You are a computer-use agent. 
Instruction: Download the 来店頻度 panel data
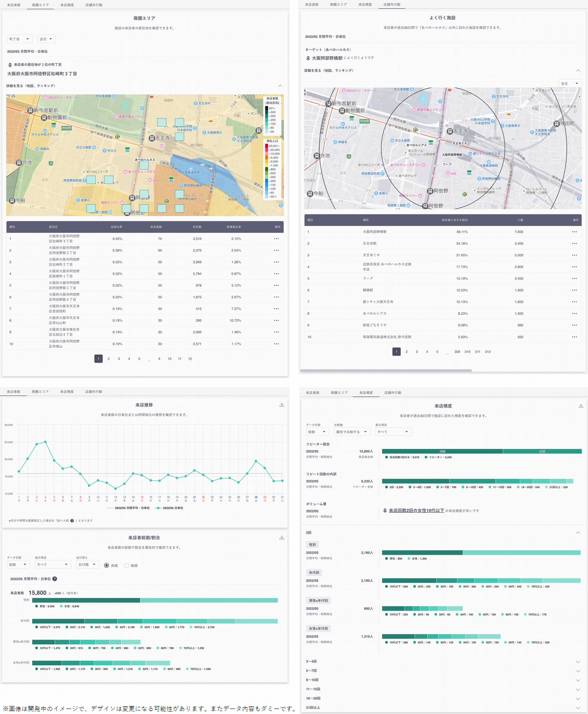tap(581, 406)
